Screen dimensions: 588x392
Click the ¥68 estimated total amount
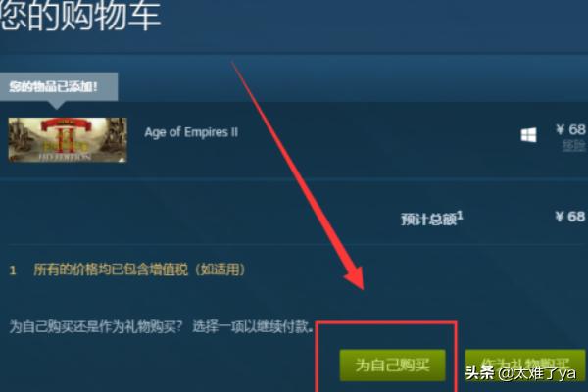point(570,217)
